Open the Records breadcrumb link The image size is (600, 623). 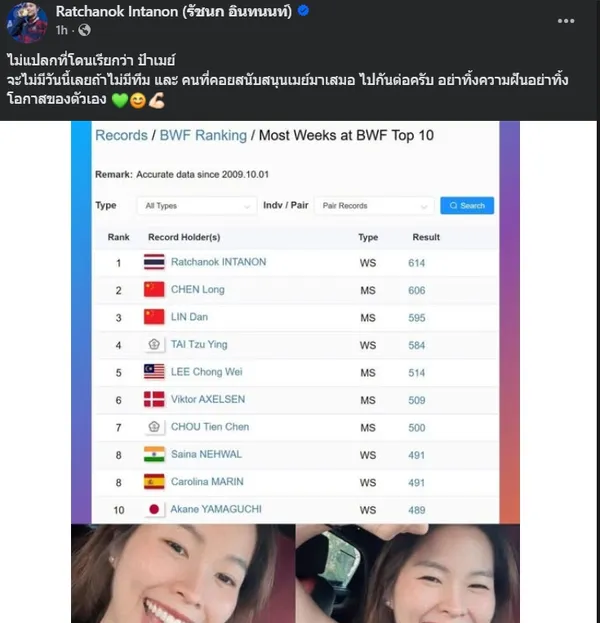coord(121,135)
